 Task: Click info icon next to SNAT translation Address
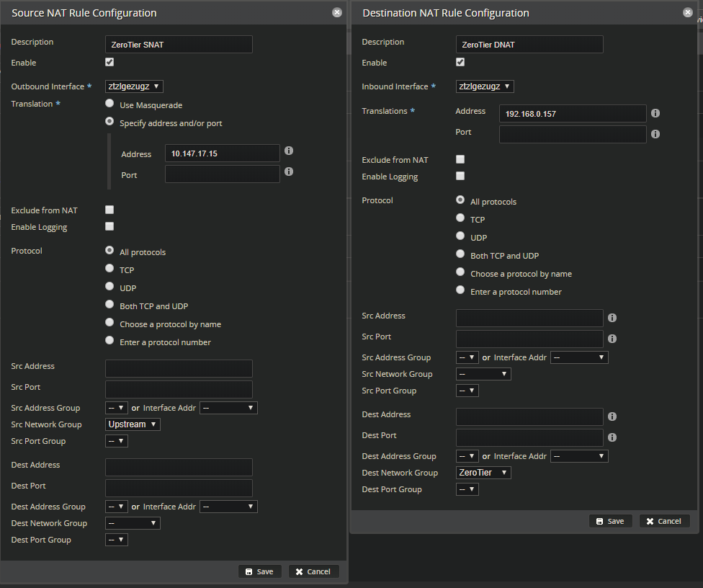click(x=289, y=151)
